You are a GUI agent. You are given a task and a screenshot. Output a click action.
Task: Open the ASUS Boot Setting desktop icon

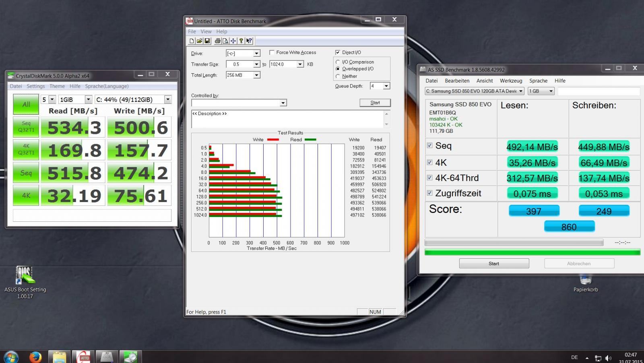tap(25, 283)
